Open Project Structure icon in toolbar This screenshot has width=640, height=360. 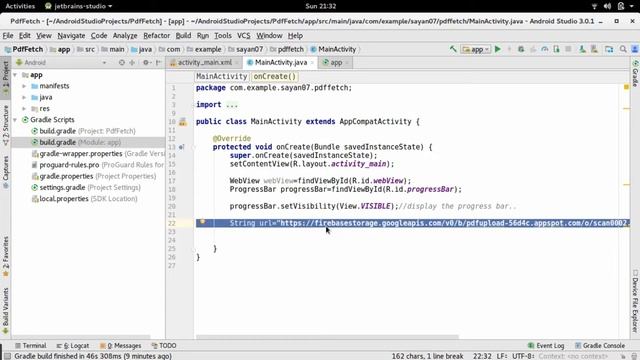(x=609, y=49)
